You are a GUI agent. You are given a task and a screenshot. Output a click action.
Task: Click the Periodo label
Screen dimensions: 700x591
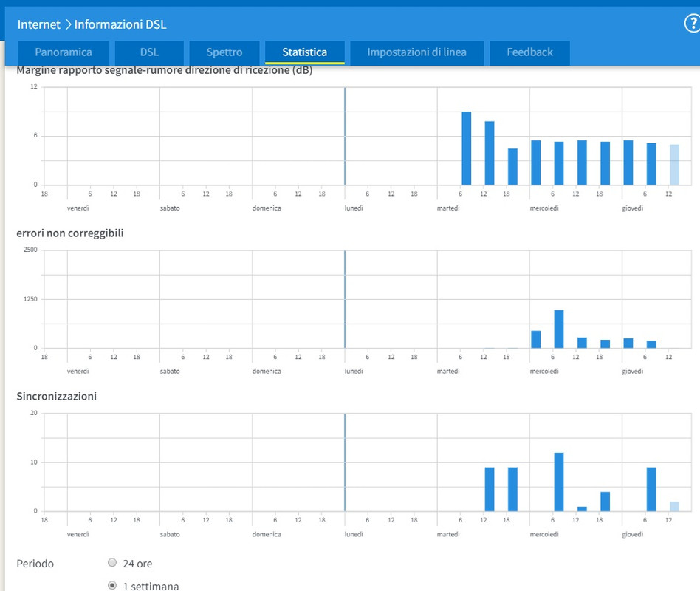point(35,564)
